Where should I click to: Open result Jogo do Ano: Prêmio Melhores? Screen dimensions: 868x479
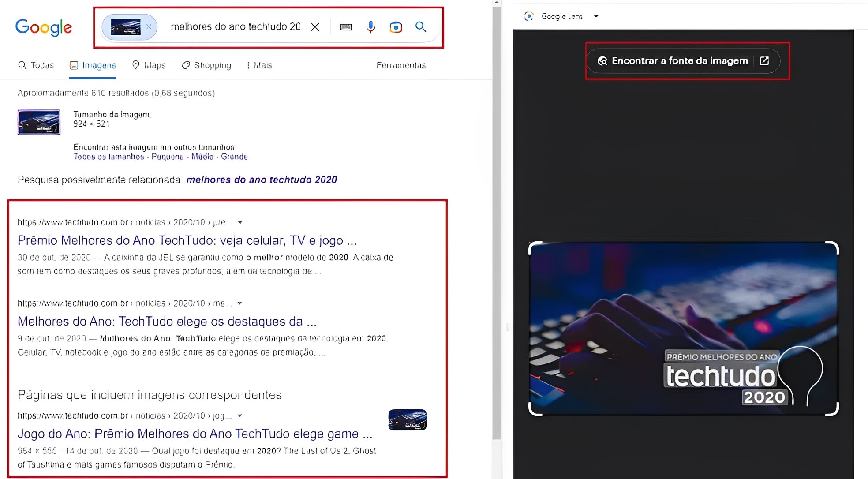195,434
